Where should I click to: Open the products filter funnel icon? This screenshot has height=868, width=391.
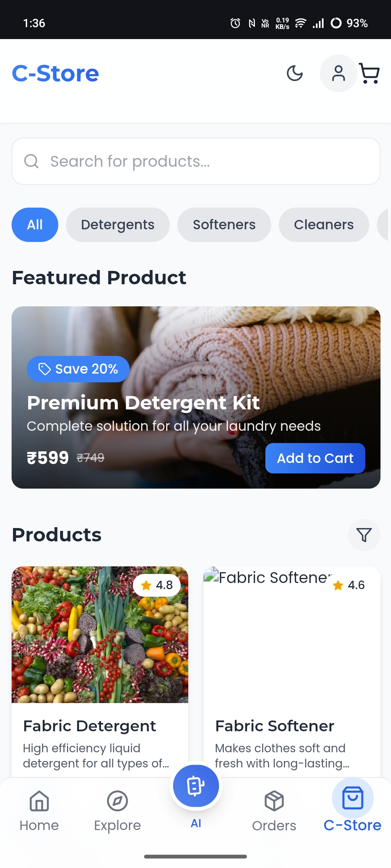click(364, 535)
